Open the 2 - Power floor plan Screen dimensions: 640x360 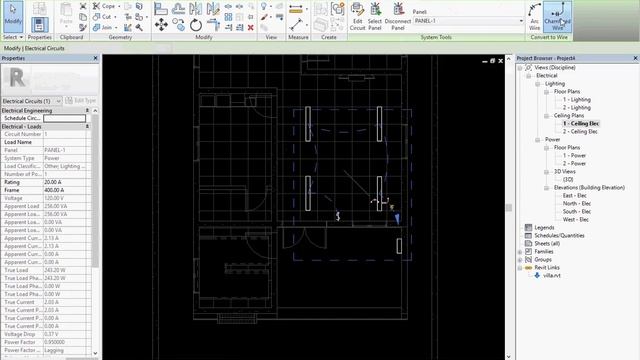(574, 164)
